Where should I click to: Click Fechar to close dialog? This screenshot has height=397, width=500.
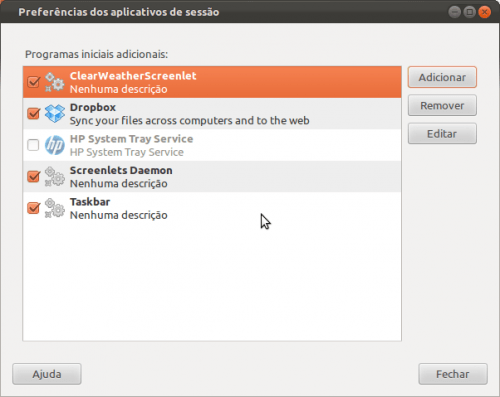(x=453, y=374)
